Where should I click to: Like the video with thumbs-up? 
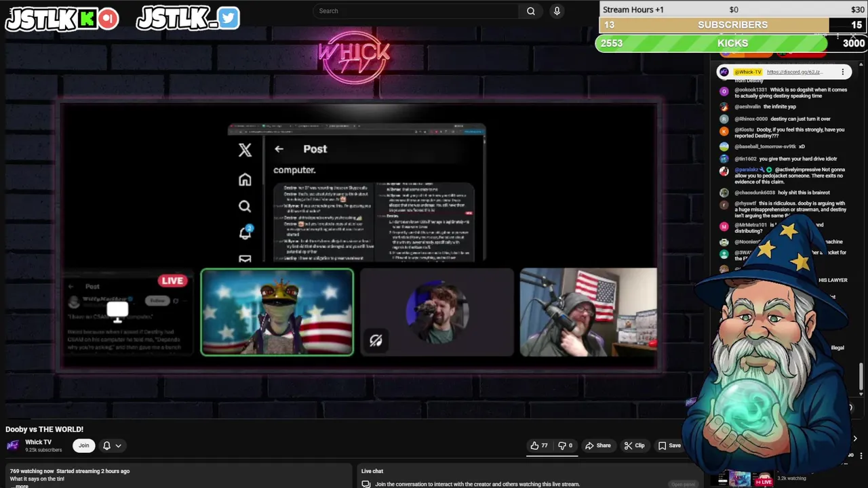coord(540,445)
